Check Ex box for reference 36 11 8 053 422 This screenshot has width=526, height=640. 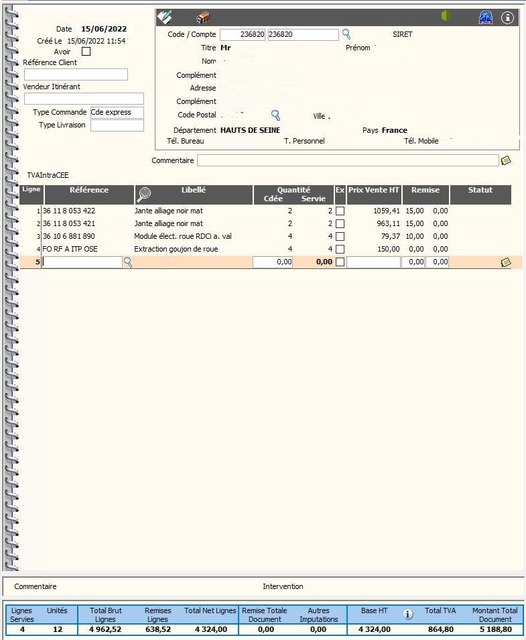(340, 211)
